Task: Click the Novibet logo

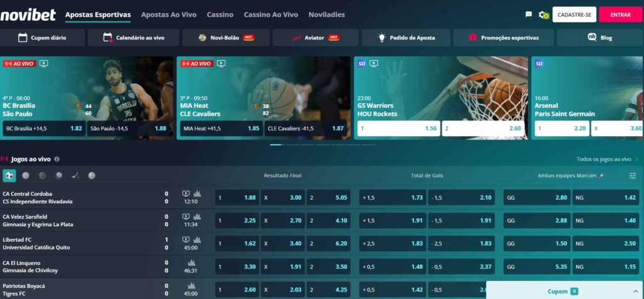Action: (x=28, y=15)
